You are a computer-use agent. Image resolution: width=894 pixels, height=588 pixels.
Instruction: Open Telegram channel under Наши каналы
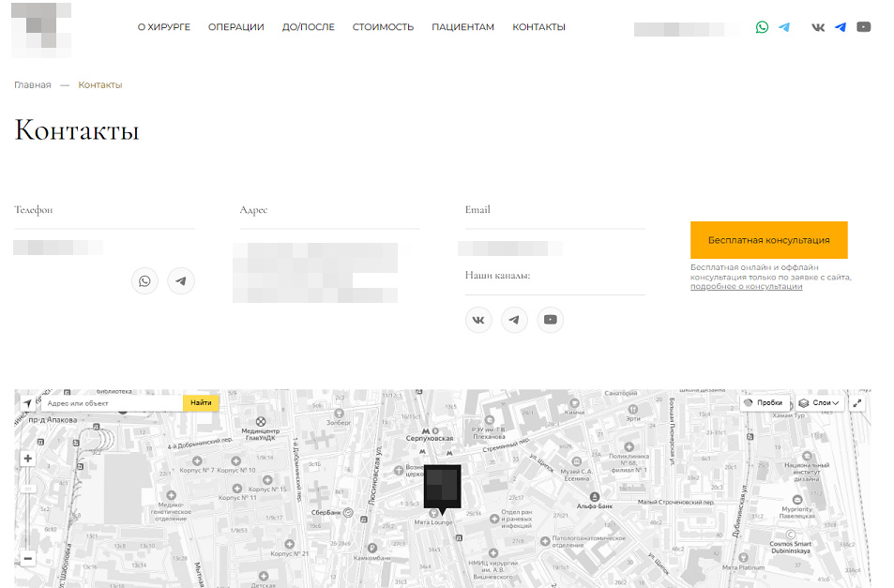coord(514,320)
